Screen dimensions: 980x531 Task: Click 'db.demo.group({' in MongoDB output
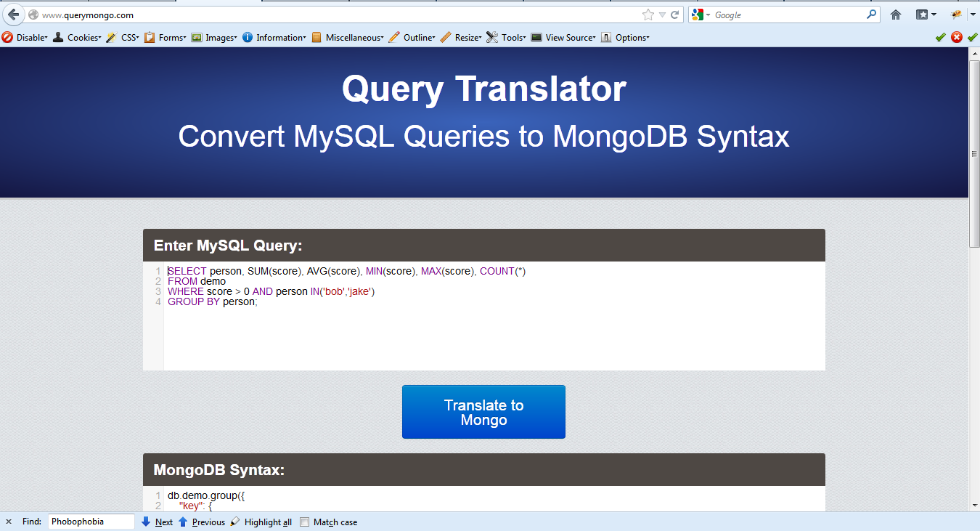pyautogui.click(x=207, y=496)
